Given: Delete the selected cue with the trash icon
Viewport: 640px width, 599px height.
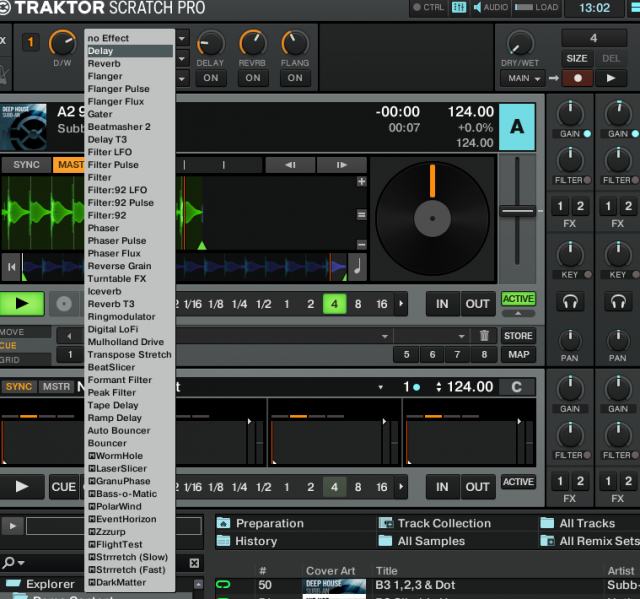Looking at the screenshot, I should pyautogui.click(x=484, y=336).
